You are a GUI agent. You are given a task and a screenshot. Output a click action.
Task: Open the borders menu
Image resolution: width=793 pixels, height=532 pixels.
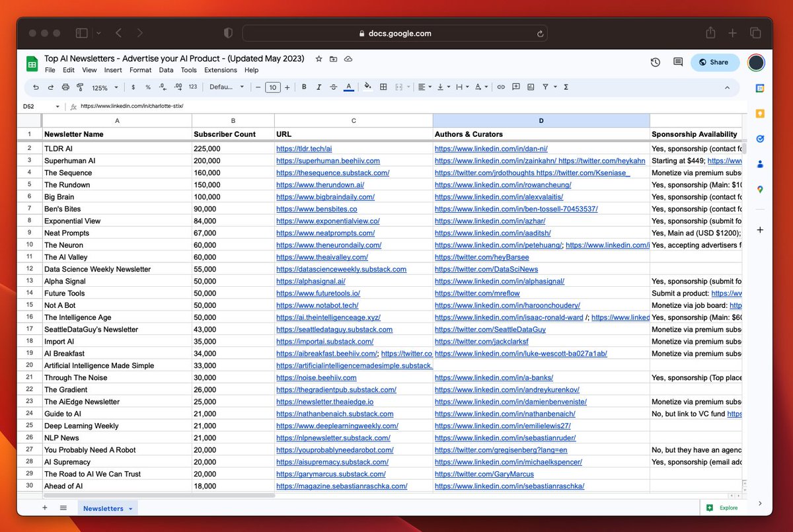pos(383,87)
